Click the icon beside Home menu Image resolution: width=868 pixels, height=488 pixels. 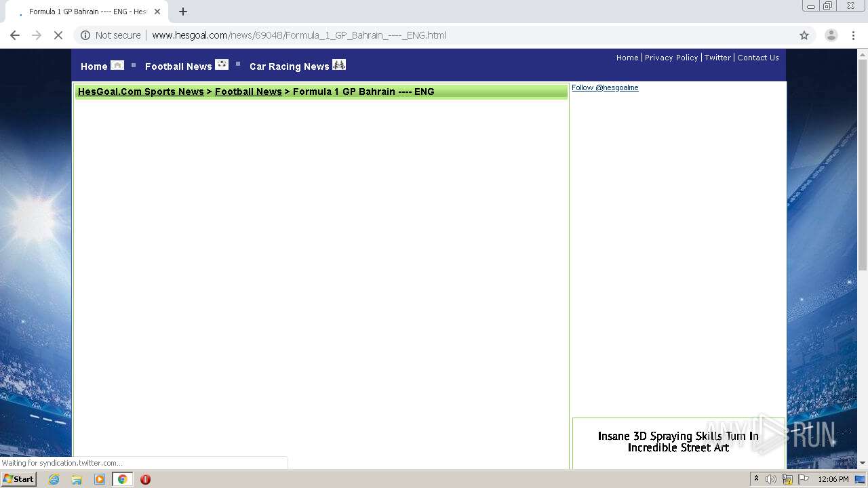tap(117, 65)
